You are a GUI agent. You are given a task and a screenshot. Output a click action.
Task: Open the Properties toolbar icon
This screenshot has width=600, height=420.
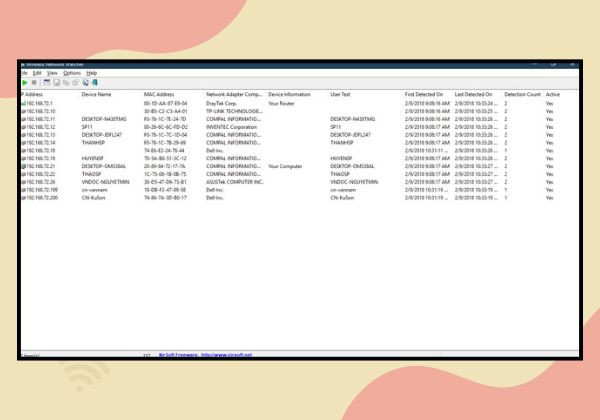(75, 83)
